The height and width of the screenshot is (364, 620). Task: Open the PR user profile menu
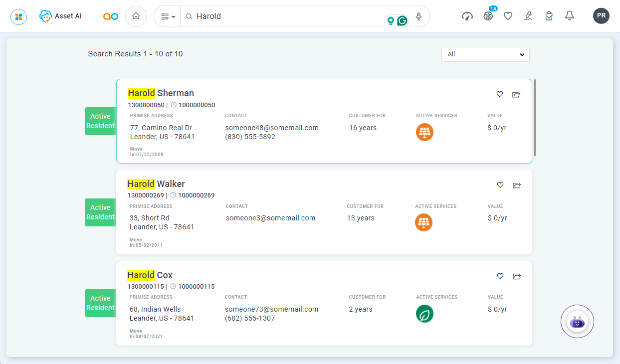(x=601, y=16)
